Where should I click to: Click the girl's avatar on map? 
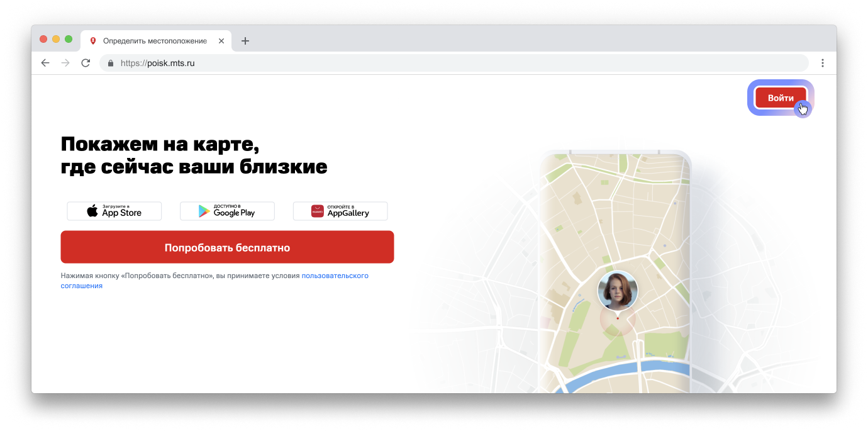(617, 291)
